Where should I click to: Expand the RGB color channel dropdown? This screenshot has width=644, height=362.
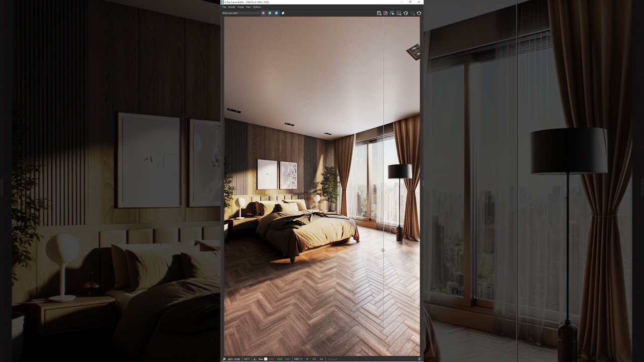pyautogui.click(x=240, y=13)
